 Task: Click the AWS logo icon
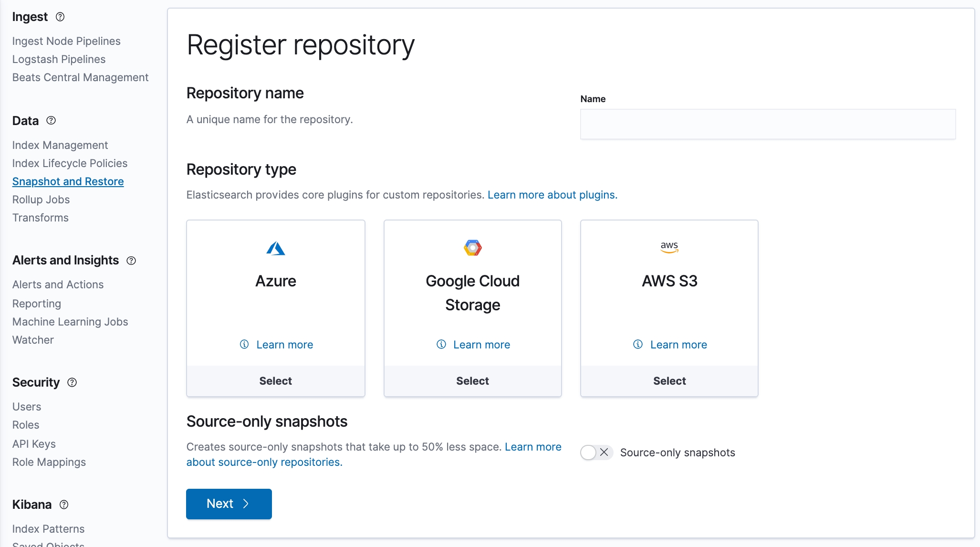(669, 247)
